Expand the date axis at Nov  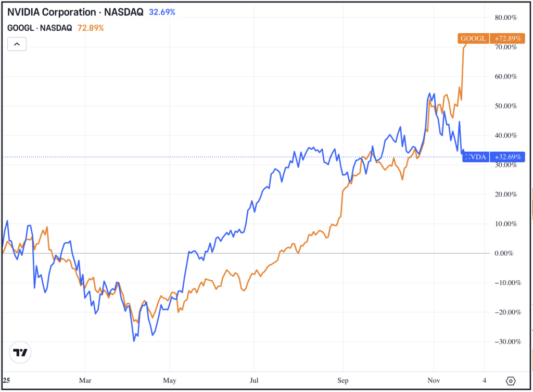(434, 381)
